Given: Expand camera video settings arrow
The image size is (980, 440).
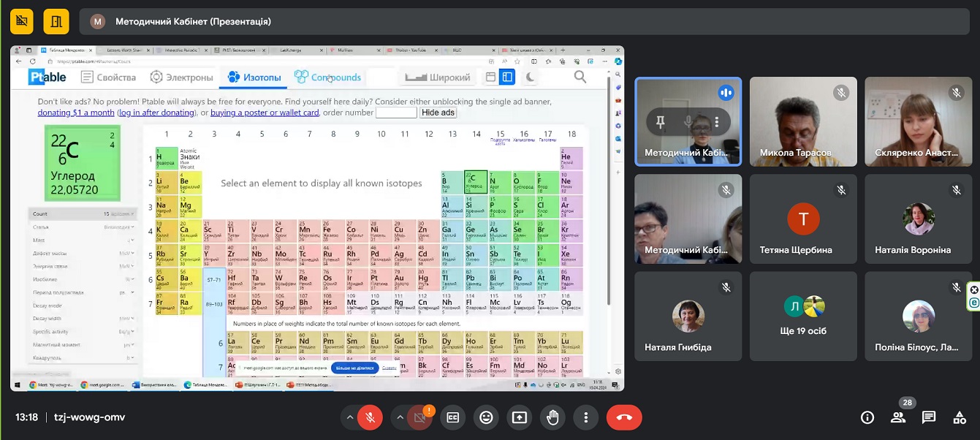Looking at the screenshot, I should click(399, 417).
